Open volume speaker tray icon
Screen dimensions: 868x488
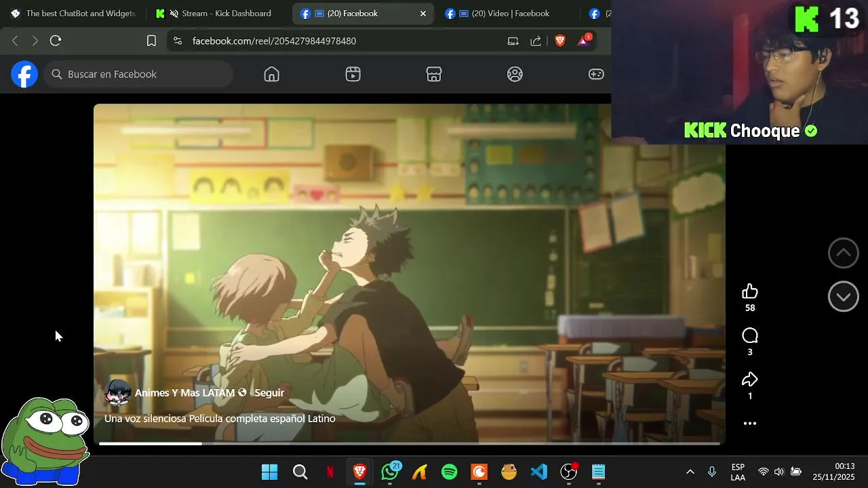point(779,472)
